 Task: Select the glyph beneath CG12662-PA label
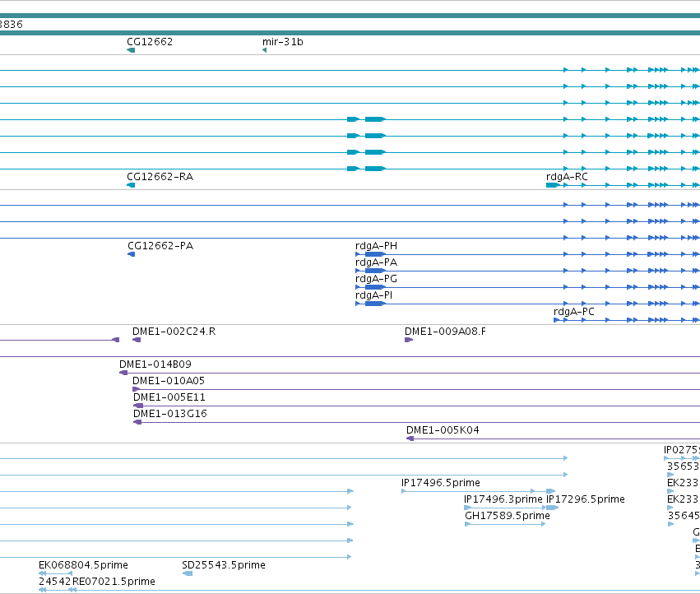(x=132, y=254)
